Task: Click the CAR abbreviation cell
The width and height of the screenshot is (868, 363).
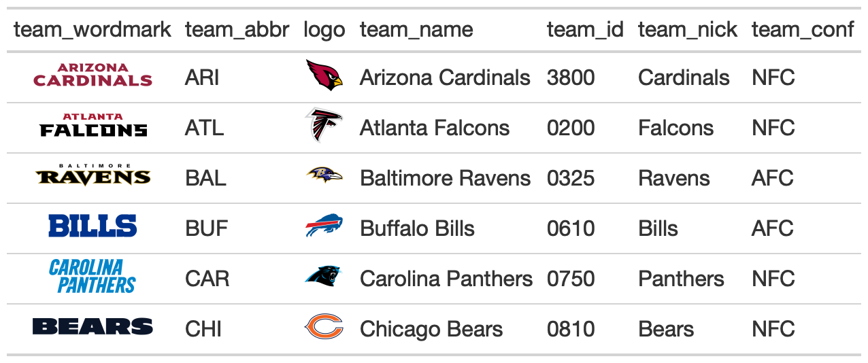Action: [x=207, y=279]
